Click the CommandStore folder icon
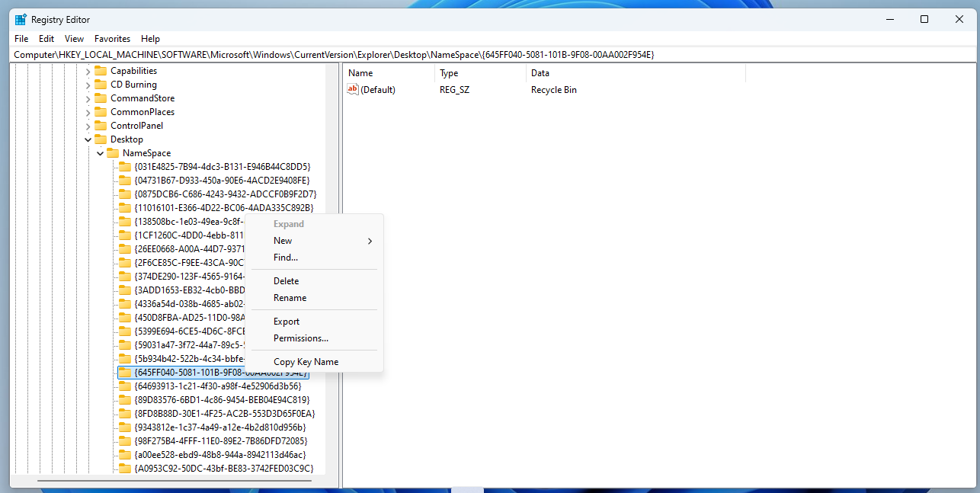 (101, 98)
